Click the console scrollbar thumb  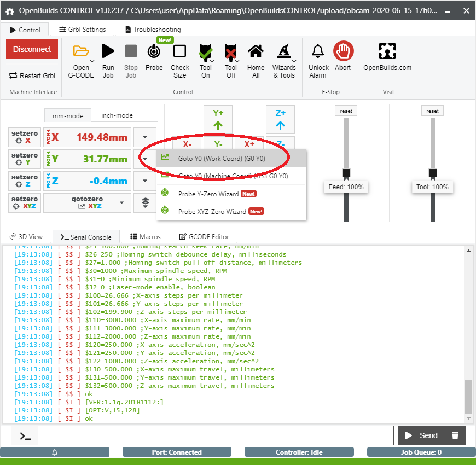tap(468, 397)
